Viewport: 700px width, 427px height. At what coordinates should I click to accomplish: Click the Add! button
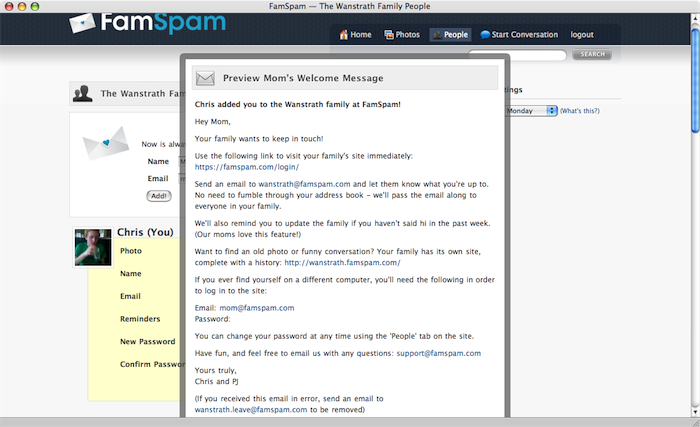(158, 195)
